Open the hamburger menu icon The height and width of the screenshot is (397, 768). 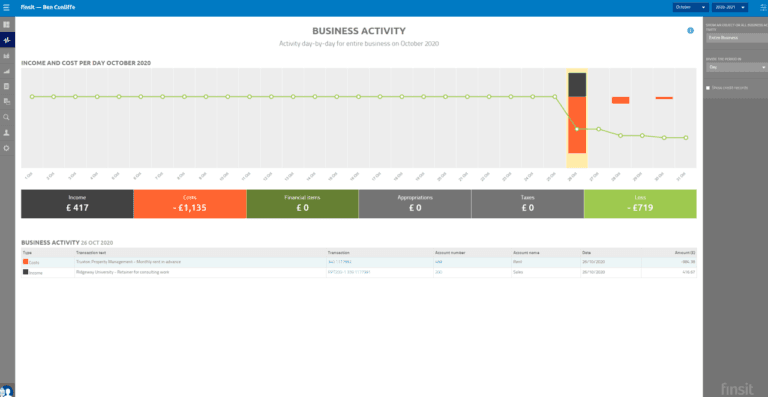point(6,7)
